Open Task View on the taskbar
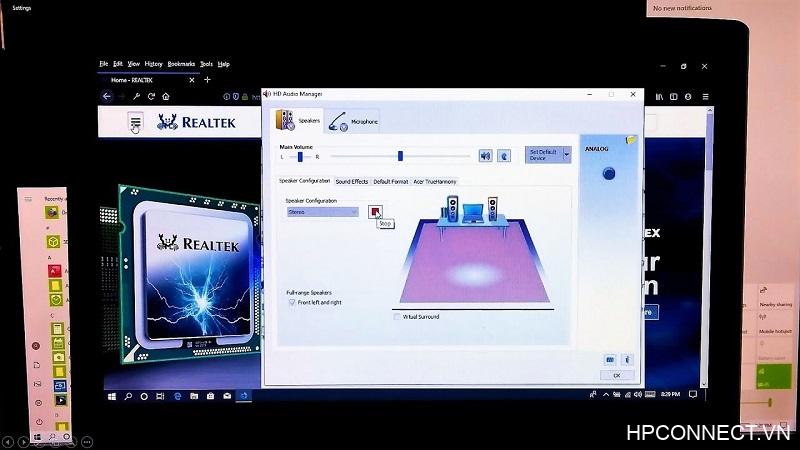This screenshot has width=800, height=450. pyautogui.click(x=160, y=396)
